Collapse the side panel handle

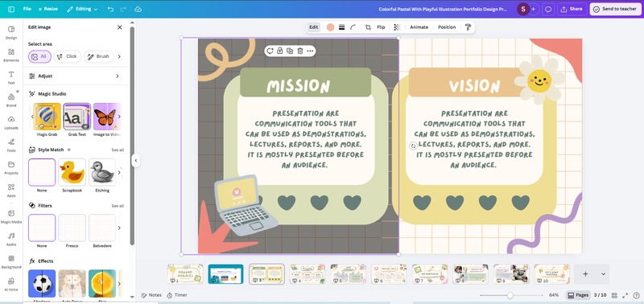click(x=136, y=160)
